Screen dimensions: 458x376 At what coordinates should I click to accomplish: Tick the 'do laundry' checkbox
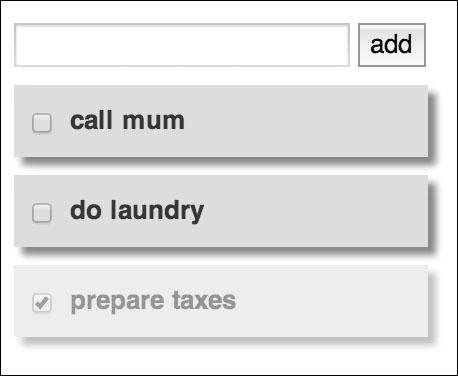coord(42,213)
